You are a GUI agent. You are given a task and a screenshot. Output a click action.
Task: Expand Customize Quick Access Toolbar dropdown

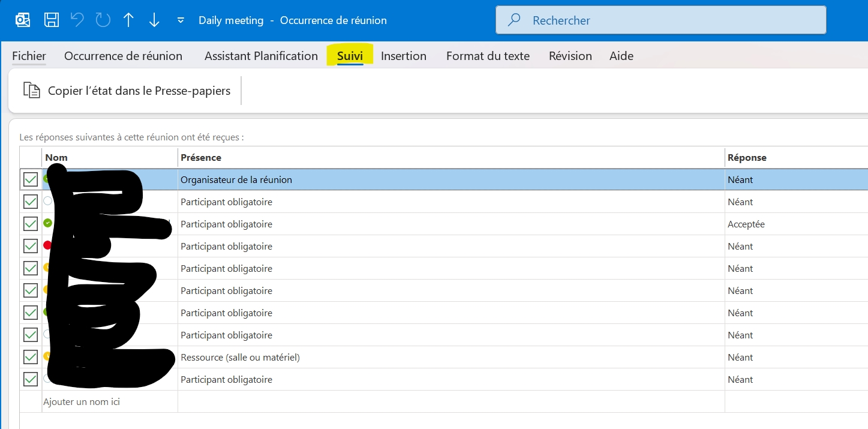[181, 20]
